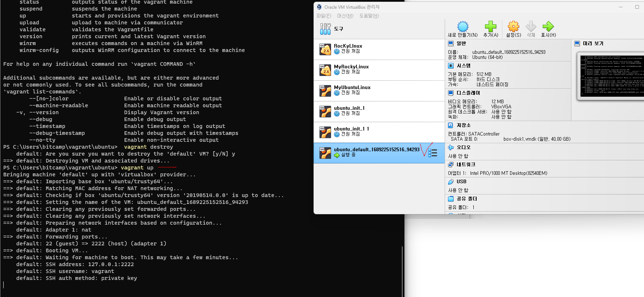Click 'SSH username: vagrant' terminal line
This screenshot has height=297, width=644.
click(65, 271)
